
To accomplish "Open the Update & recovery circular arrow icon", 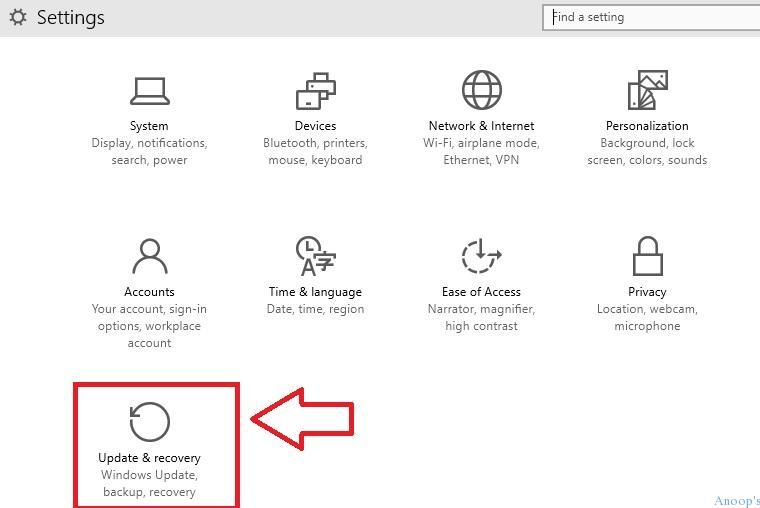I will (x=150, y=422).
